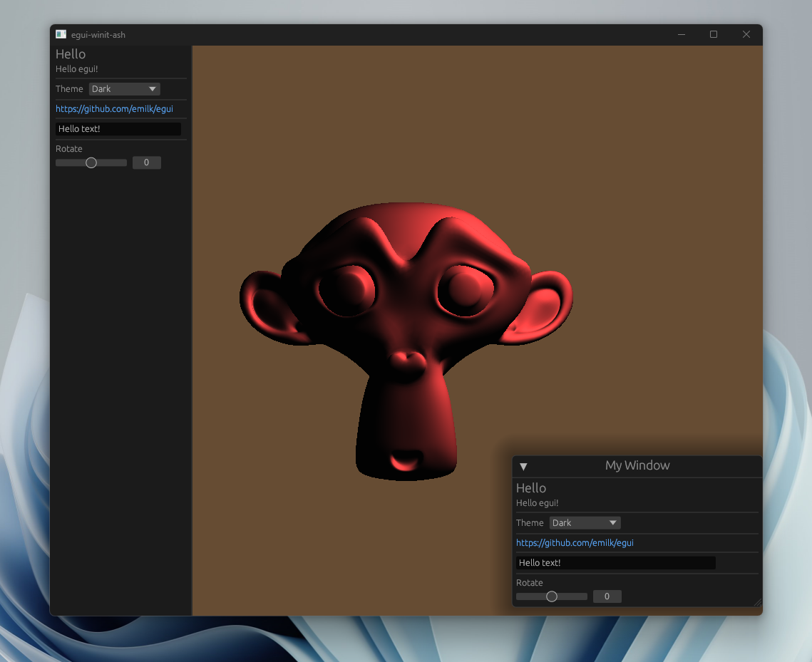This screenshot has height=662, width=812.
Task: Click the dropdown arrow in the side panel Theme box
Action: [153, 89]
